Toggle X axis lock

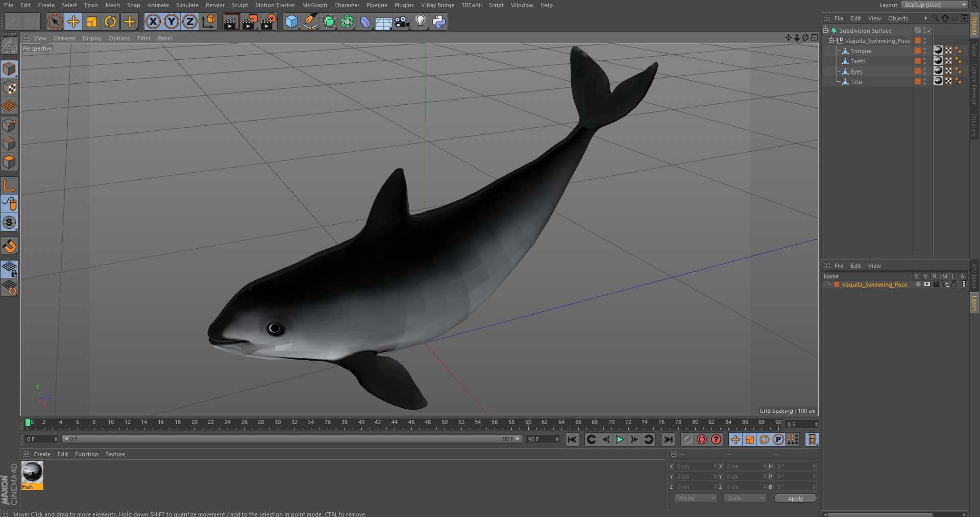(x=153, y=21)
